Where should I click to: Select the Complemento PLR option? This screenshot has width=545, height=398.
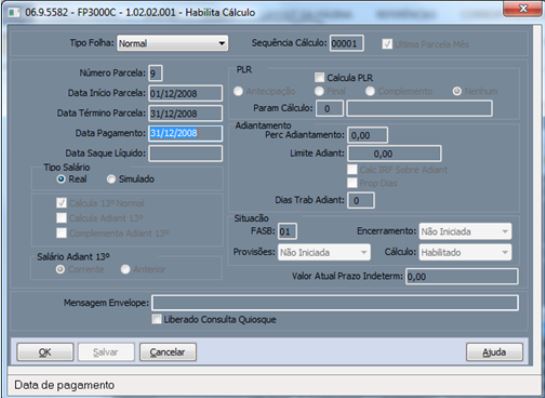[x=370, y=91]
